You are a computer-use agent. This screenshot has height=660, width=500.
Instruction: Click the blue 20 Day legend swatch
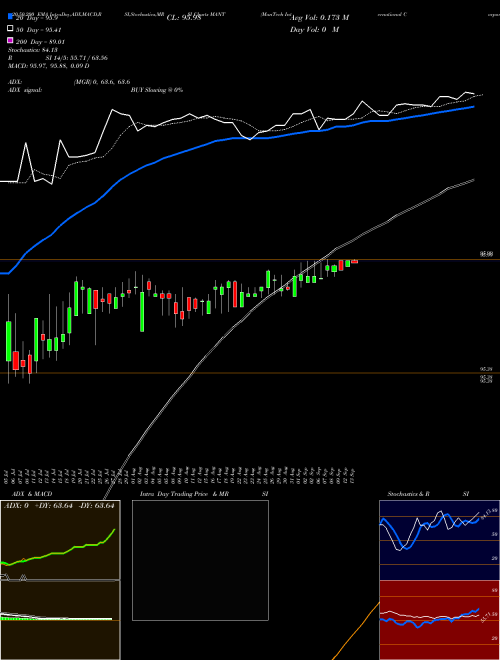coord(10,16)
